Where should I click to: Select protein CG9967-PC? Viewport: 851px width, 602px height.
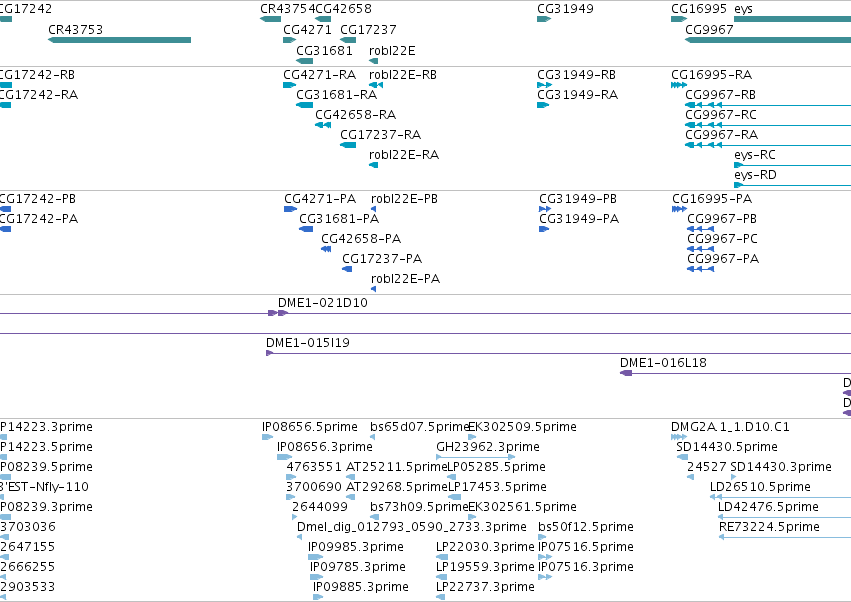pos(722,239)
